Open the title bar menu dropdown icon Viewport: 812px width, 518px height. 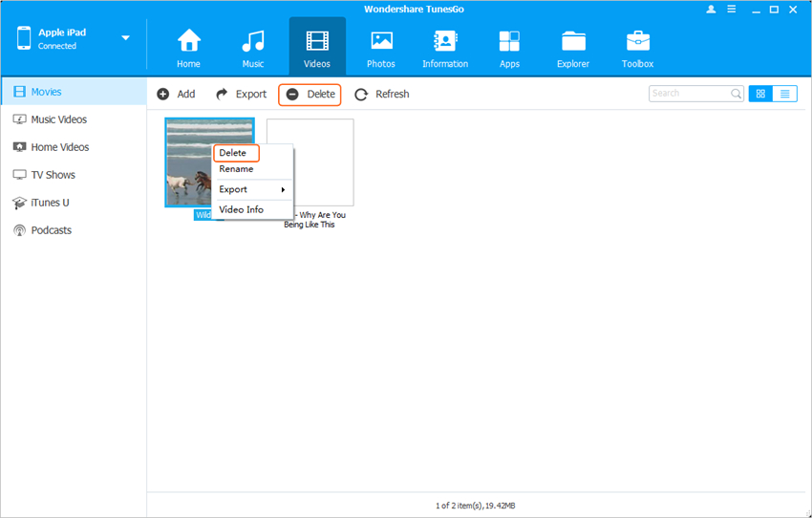(732, 9)
